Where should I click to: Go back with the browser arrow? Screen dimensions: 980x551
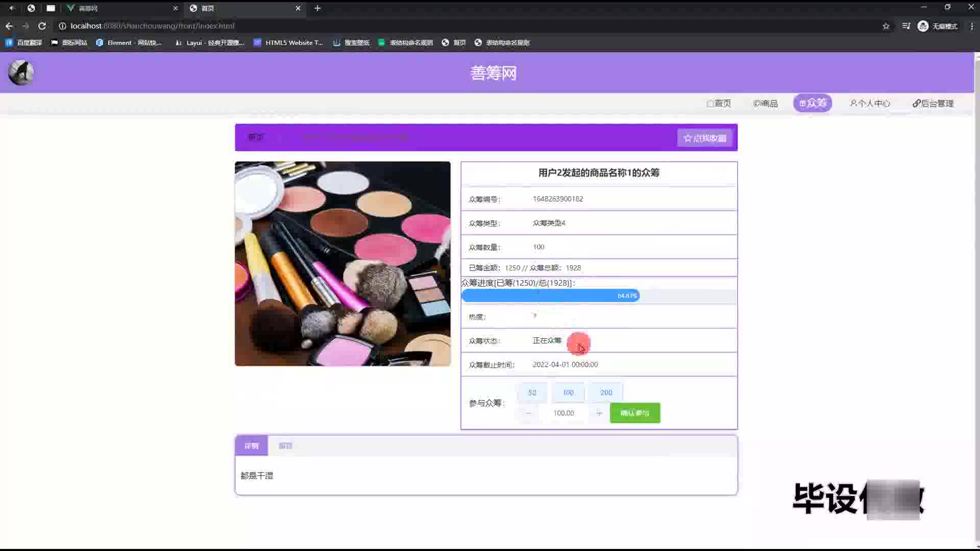click(9, 26)
